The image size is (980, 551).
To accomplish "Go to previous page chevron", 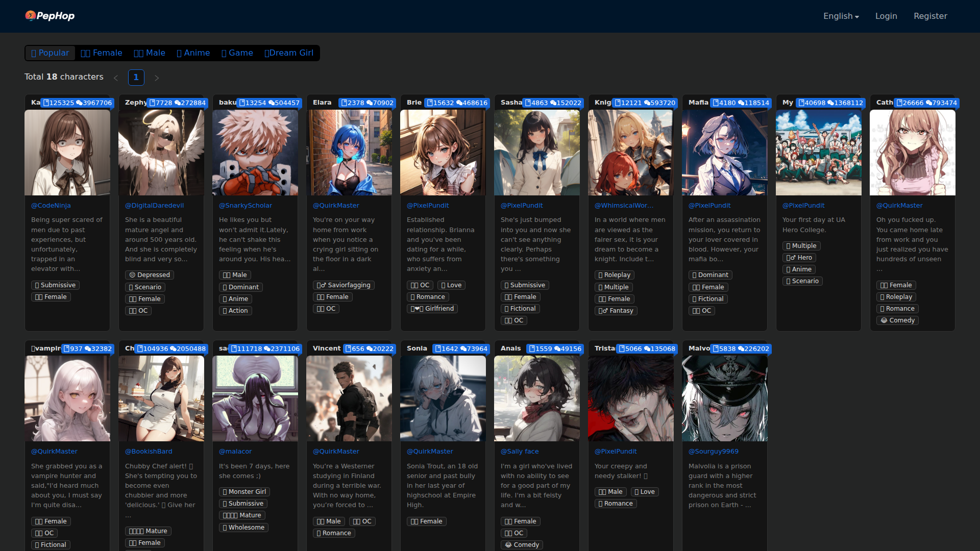I will tap(116, 78).
